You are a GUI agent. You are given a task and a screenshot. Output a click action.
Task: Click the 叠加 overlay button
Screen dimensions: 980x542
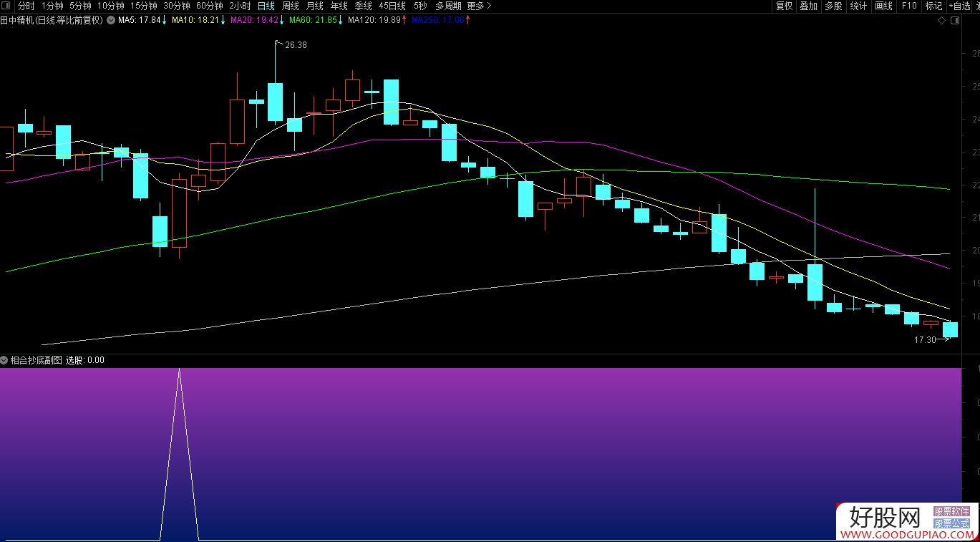[x=808, y=6]
